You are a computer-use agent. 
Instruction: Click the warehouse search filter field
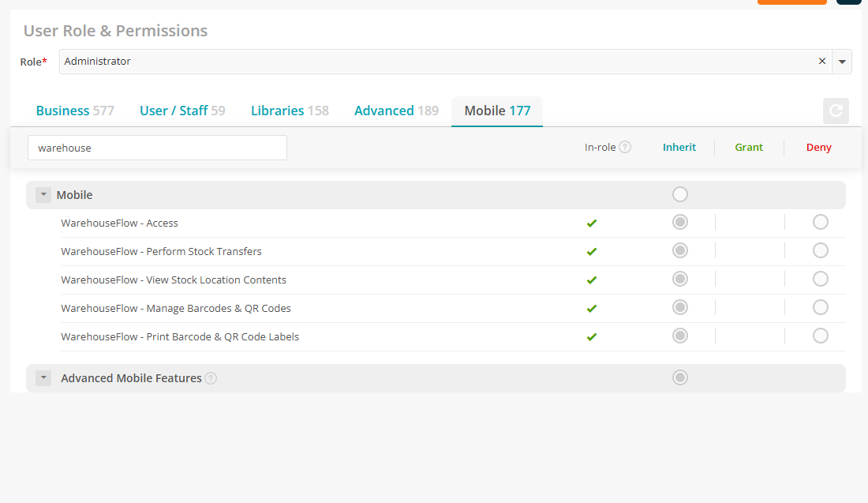click(157, 148)
